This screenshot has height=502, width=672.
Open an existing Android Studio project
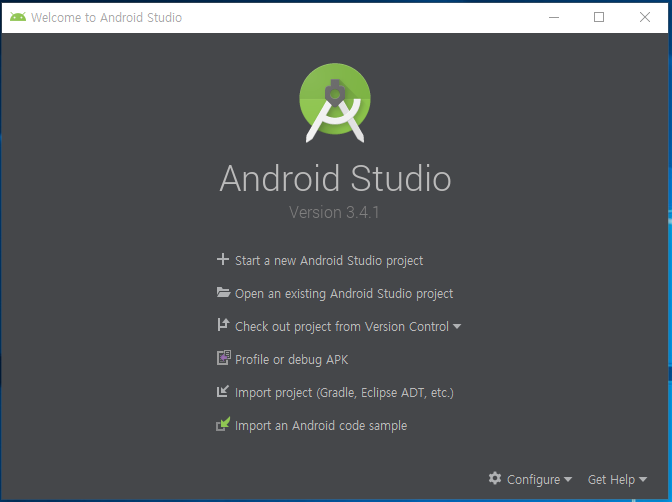[x=344, y=294]
